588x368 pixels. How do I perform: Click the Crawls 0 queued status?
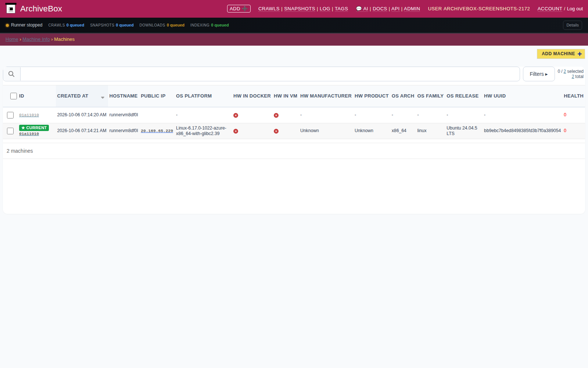[66, 25]
